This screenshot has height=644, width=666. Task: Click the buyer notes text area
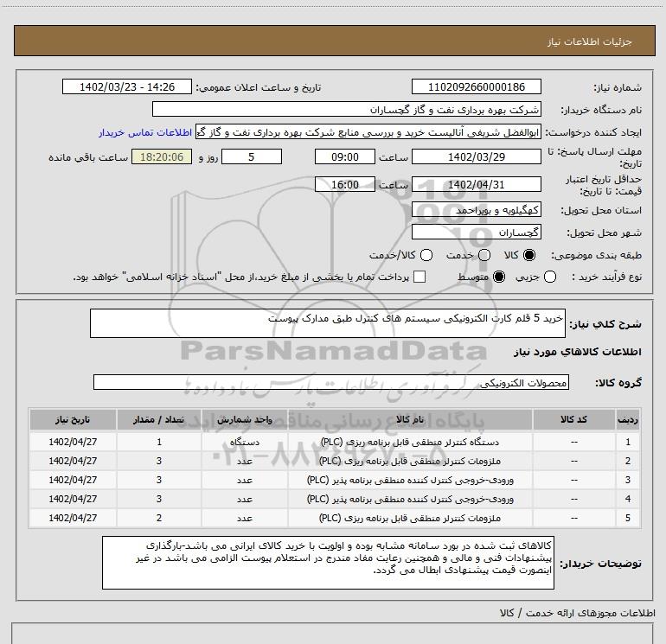tap(328, 563)
